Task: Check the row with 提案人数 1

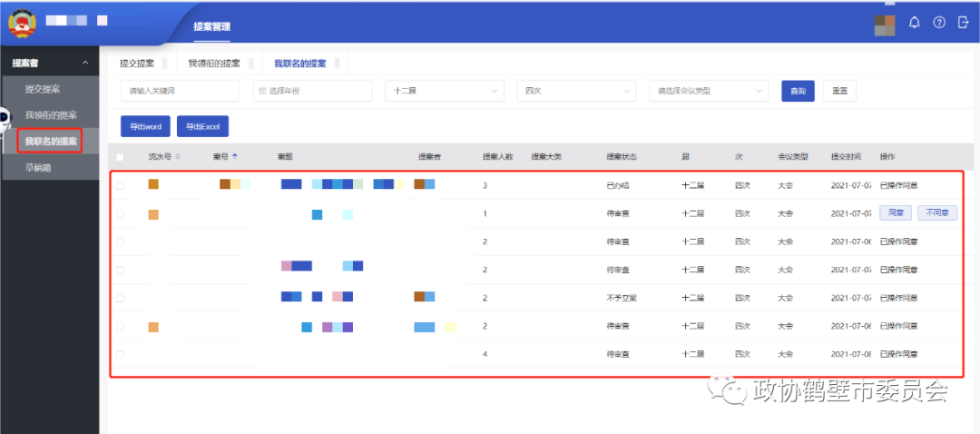Action: [120, 214]
